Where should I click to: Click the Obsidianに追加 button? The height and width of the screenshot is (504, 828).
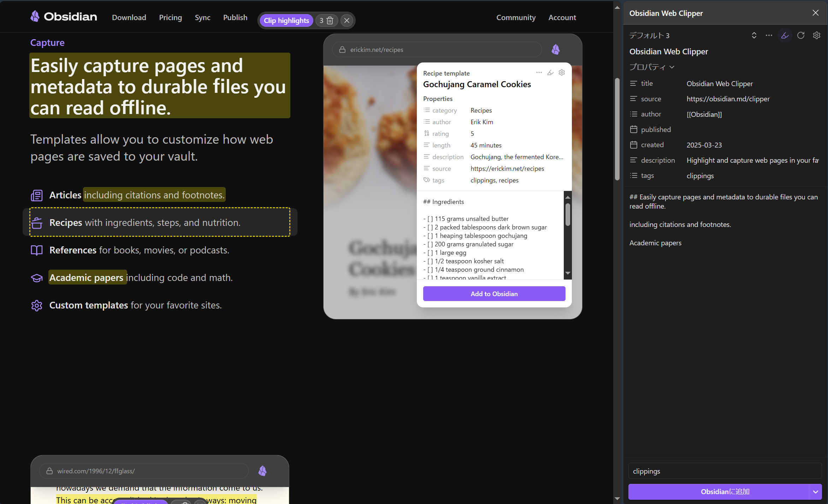point(718,492)
